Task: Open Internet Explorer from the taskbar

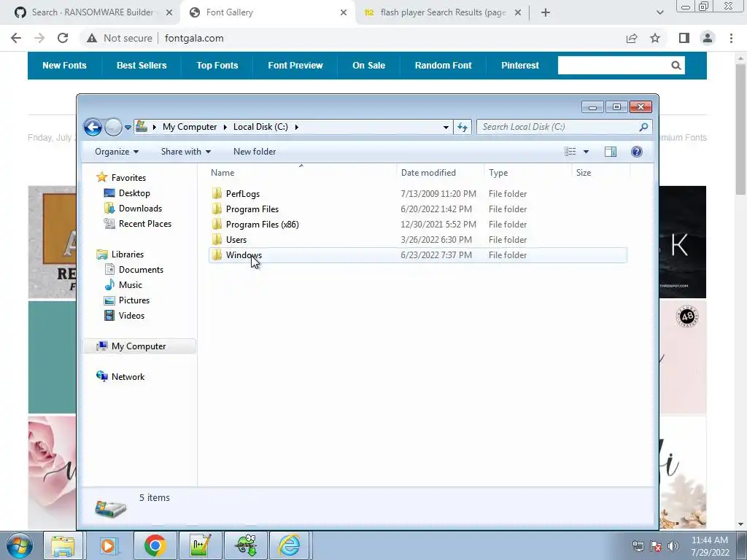Action: point(289,545)
